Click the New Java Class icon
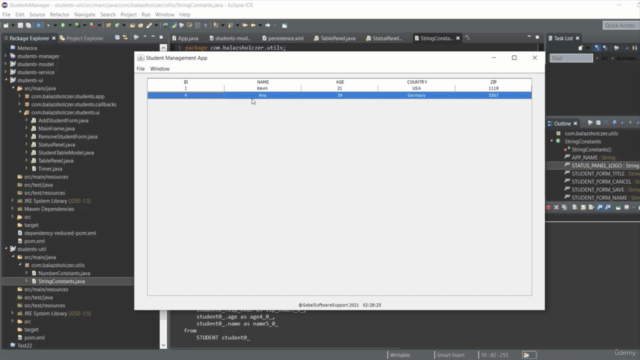Viewport: 640px width, 360px height. point(118,25)
